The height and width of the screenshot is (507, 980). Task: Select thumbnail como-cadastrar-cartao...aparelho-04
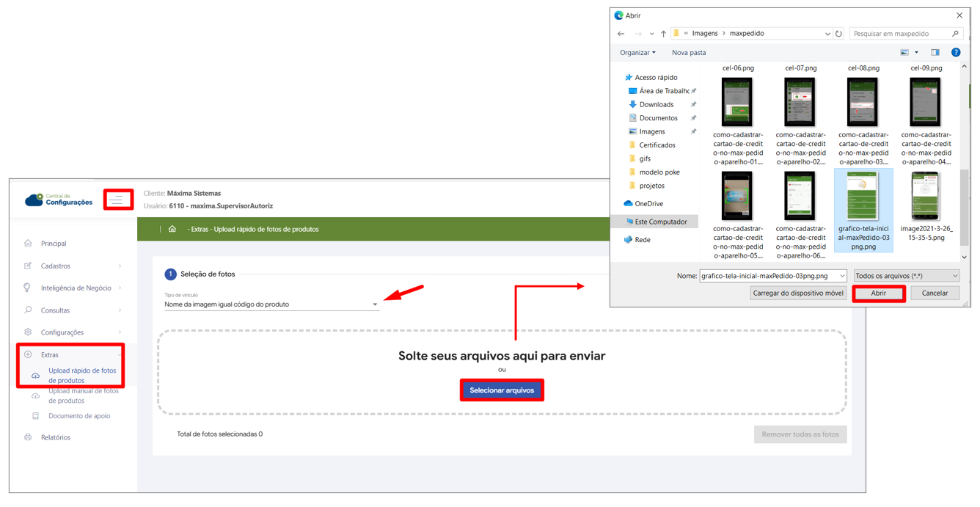point(926,103)
